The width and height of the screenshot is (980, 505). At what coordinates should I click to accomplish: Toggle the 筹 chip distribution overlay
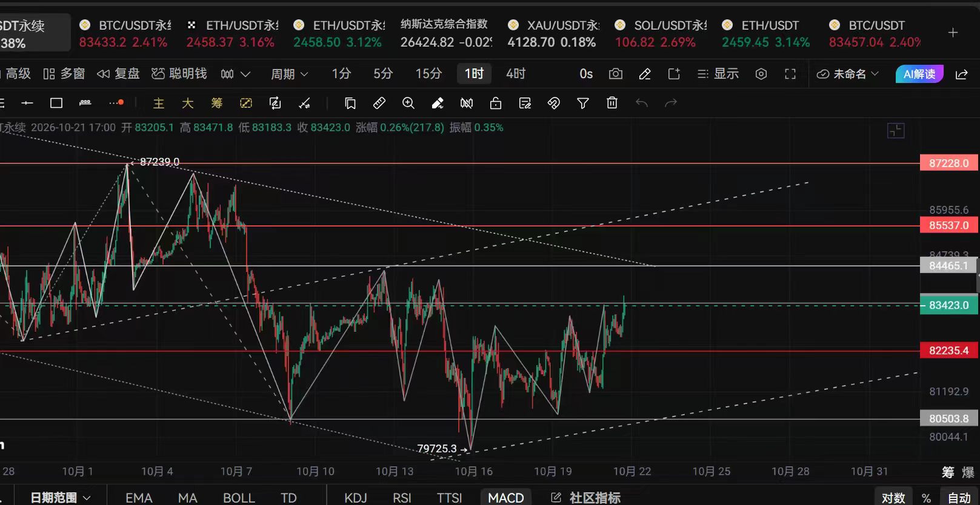[x=217, y=103]
